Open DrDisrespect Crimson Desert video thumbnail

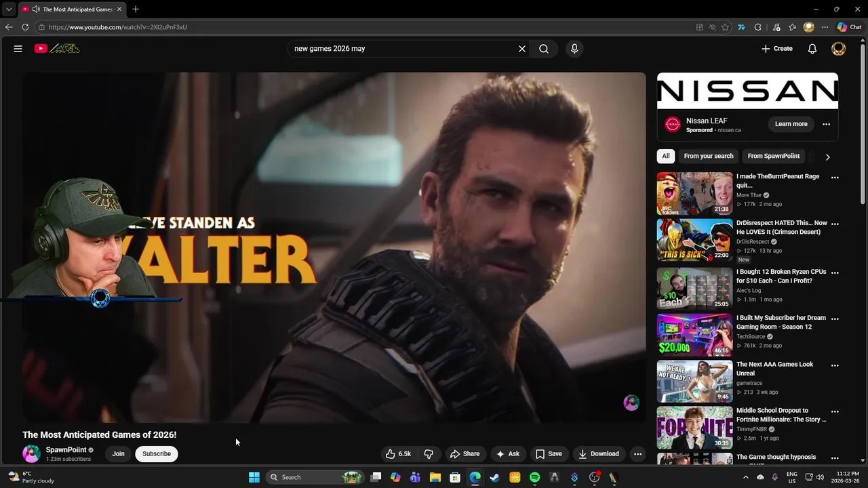point(694,240)
